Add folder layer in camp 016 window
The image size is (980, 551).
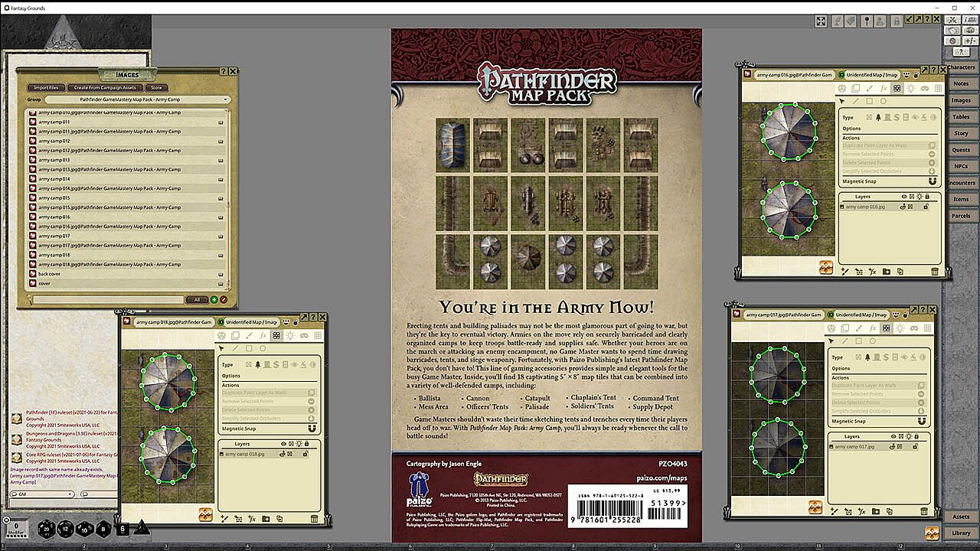pyautogui.click(x=887, y=271)
